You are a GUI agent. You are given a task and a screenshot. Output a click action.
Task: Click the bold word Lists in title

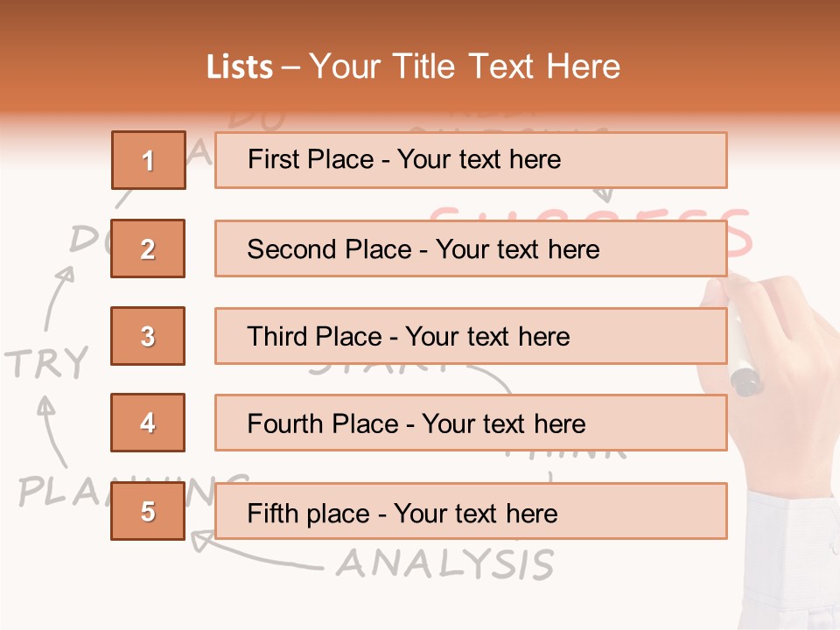click(x=240, y=67)
